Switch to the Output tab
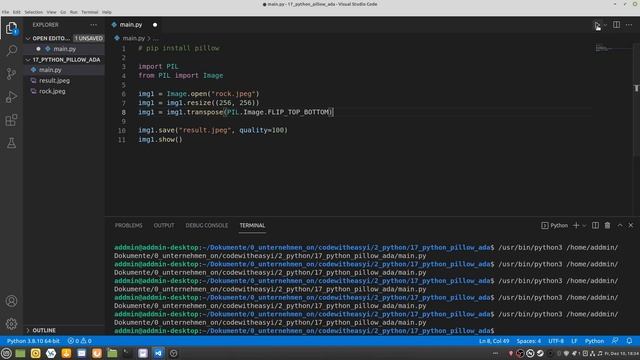The image size is (640, 360). (x=164, y=225)
